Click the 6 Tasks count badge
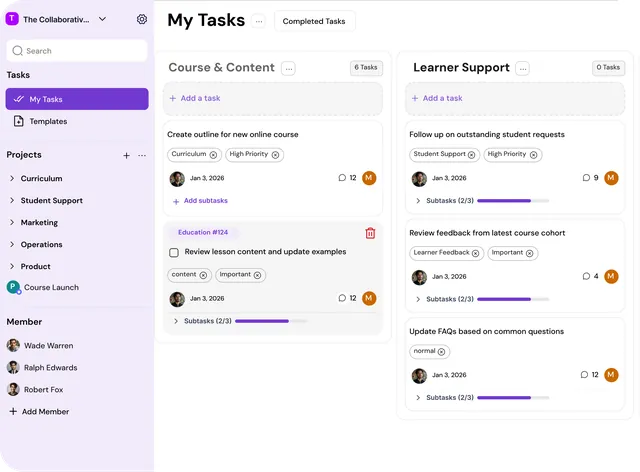Image resolution: width=640 pixels, height=472 pixels. (366, 68)
